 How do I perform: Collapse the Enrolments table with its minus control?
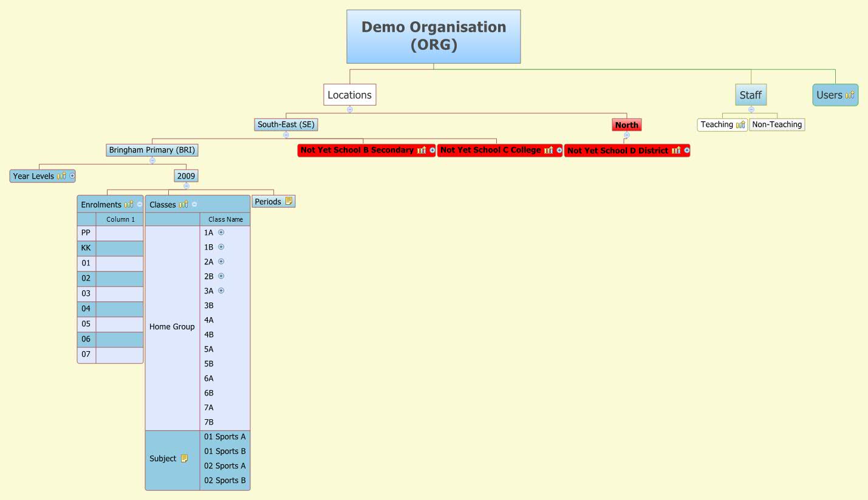pos(139,204)
